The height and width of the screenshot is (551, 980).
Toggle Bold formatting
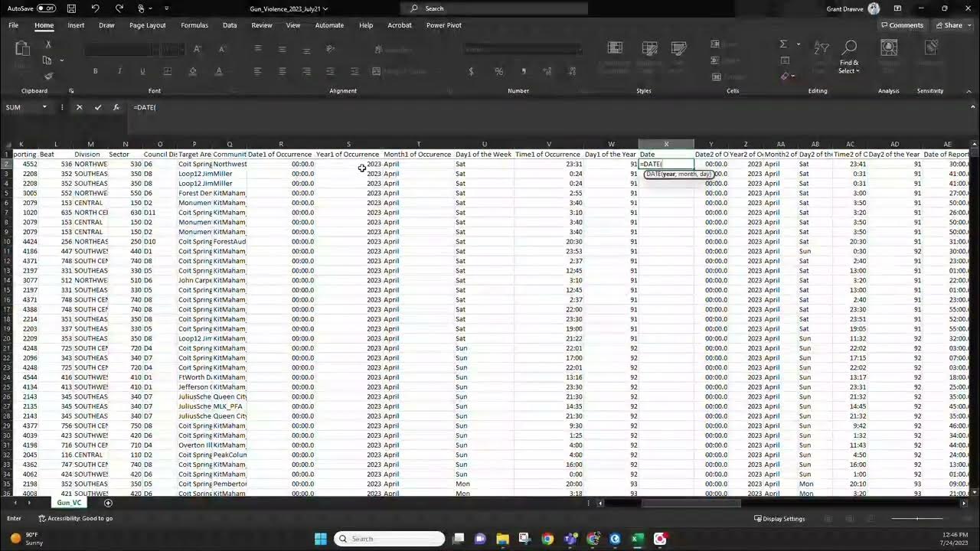coord(96,71)
